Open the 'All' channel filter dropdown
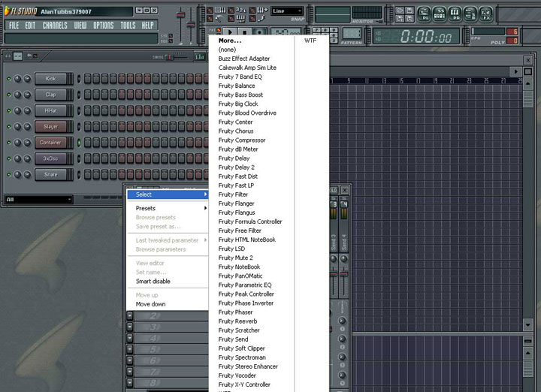This screenshot has height=392, width=541. pos(38,199)
